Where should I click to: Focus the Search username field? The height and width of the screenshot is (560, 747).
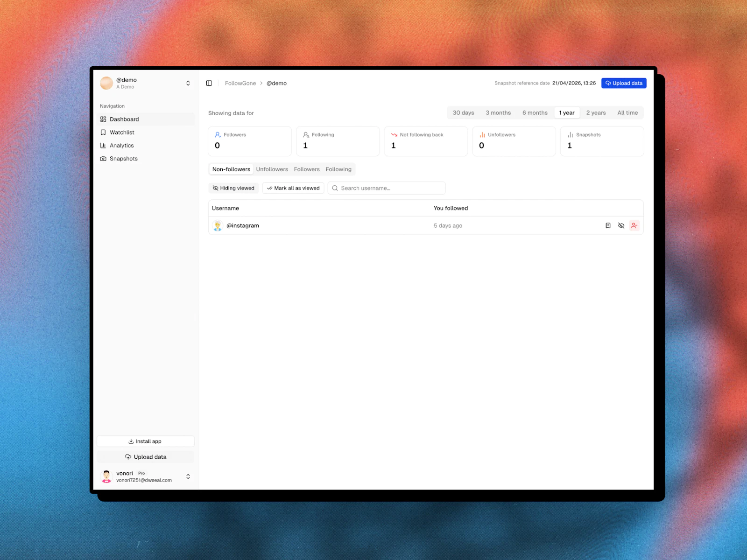click(x=387, y=188)
